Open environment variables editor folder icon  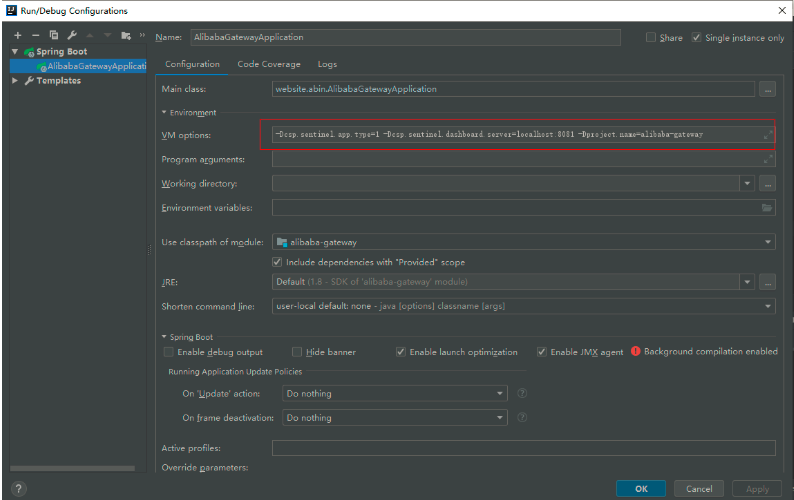[x=767, y=208]
